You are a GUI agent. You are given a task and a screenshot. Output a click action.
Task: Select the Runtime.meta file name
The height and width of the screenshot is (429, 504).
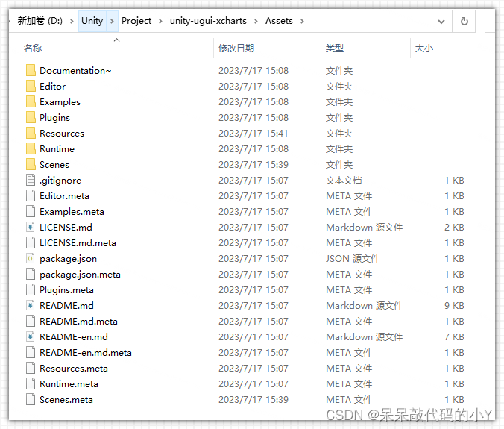(x=69, y=384)
